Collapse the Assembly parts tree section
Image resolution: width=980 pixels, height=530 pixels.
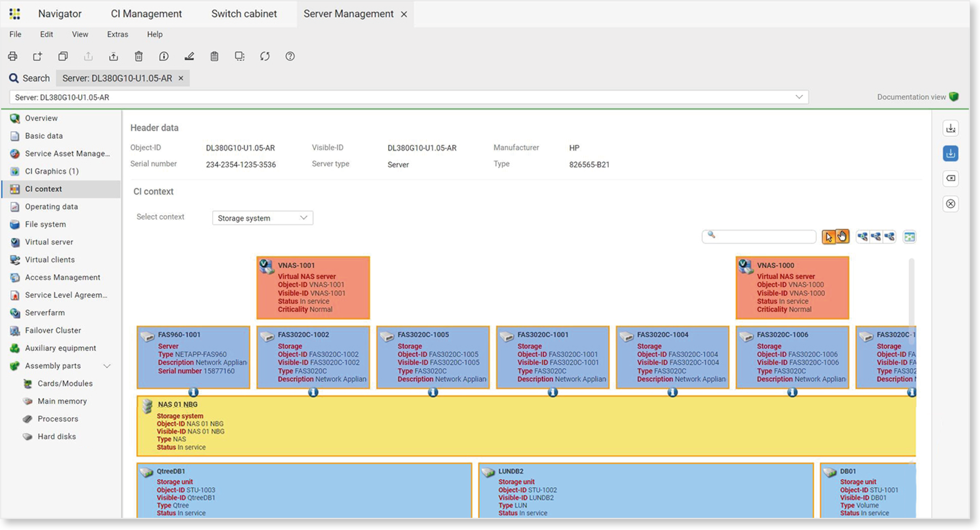(107, 366)
